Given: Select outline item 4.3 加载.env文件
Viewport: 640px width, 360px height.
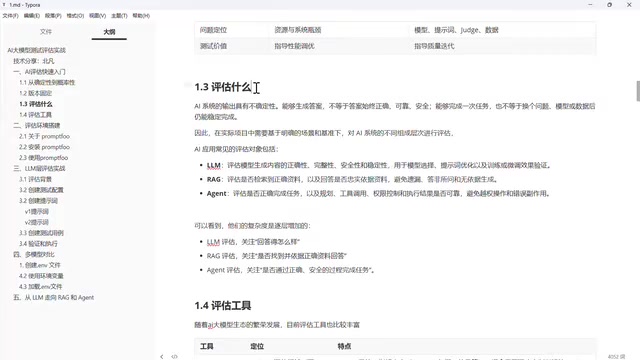Looking at the screenshot, I should point(40,287).
